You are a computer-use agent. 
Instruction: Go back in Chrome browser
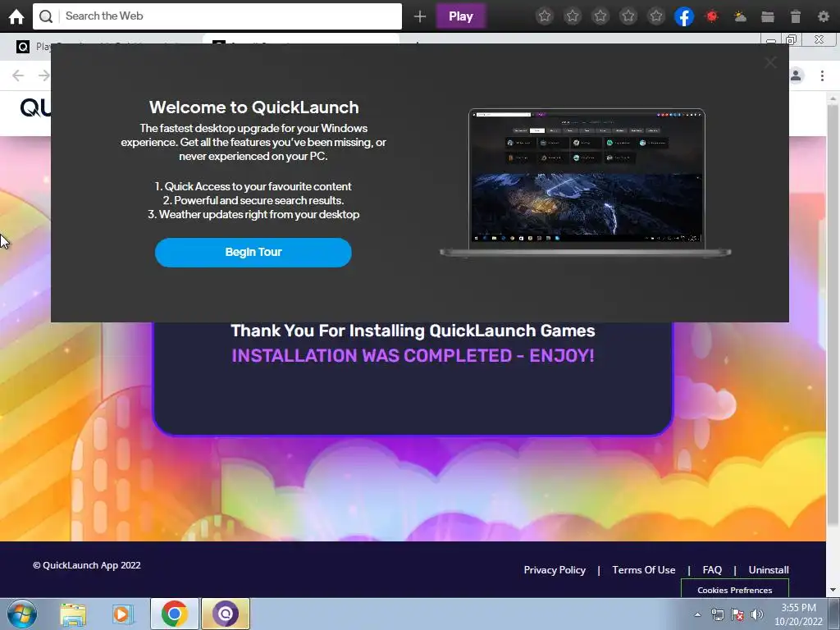pyautogui.click(x=18, y=75)
